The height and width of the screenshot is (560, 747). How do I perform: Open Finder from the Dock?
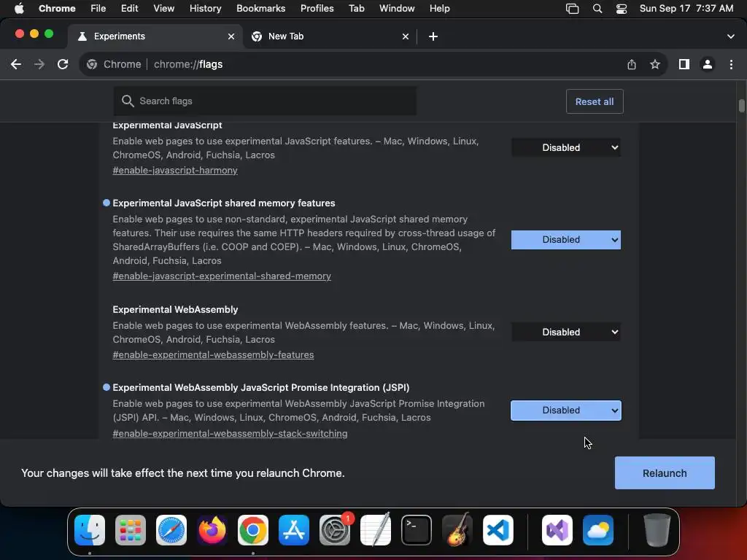coord(90,530)
